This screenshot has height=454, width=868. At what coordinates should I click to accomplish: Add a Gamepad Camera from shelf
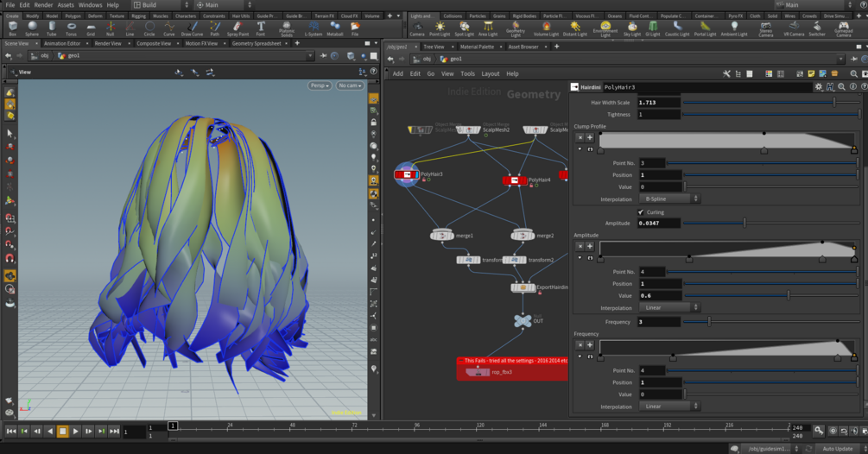click(x=844, y=29)
